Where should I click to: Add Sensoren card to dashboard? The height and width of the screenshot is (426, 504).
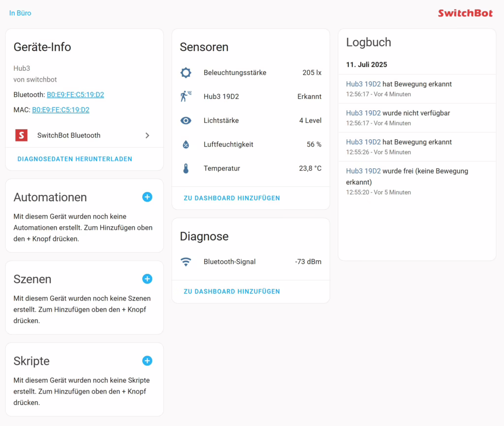click(232, 198)
